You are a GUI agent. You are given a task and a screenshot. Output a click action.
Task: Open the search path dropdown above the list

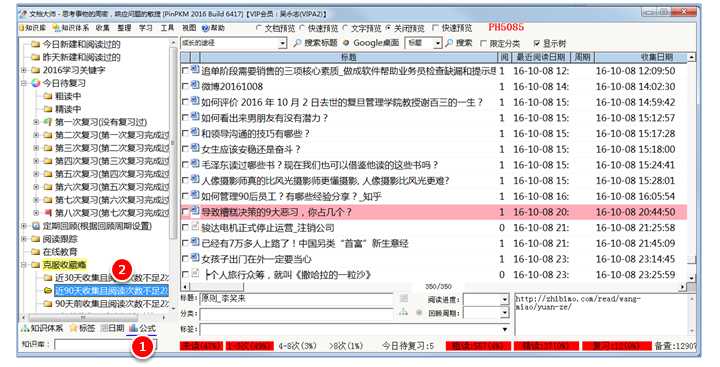[282, 43]
